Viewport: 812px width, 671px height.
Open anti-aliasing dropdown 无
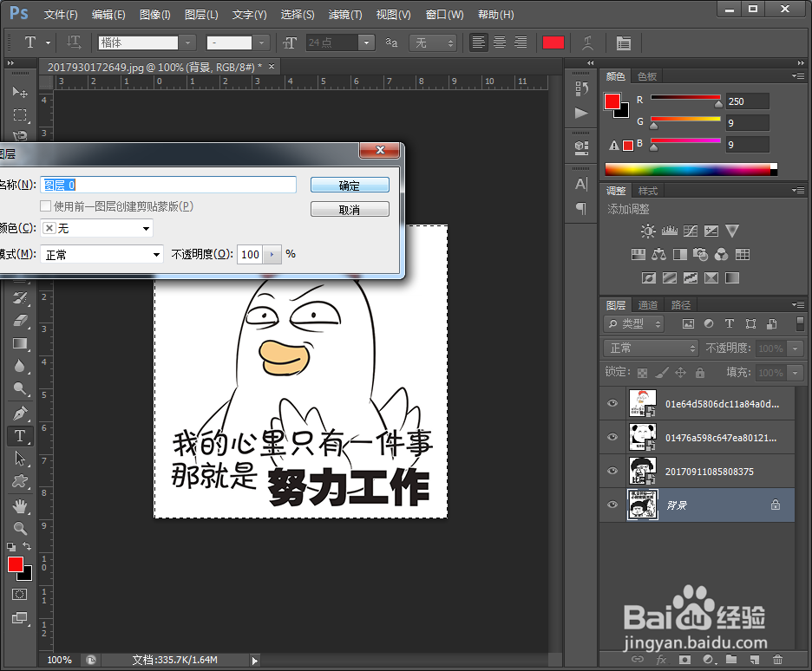(x=432, y=42)
